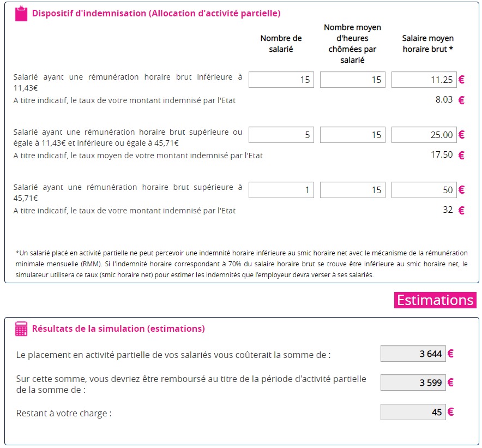Select unemployed hours field for salary under 11,43€
482x448 pixels.
tap(353, 80)
